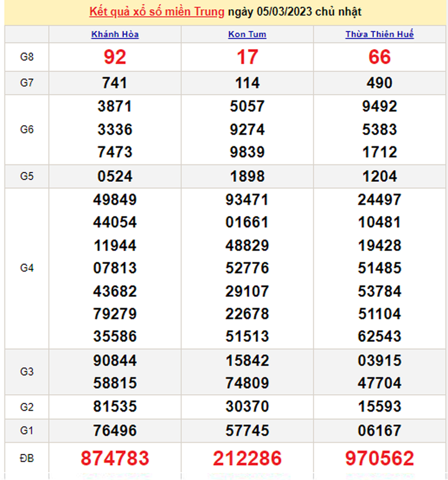448x480 pixels.
Task: Click the G7 prize row label
Action: tap(27, 83)
